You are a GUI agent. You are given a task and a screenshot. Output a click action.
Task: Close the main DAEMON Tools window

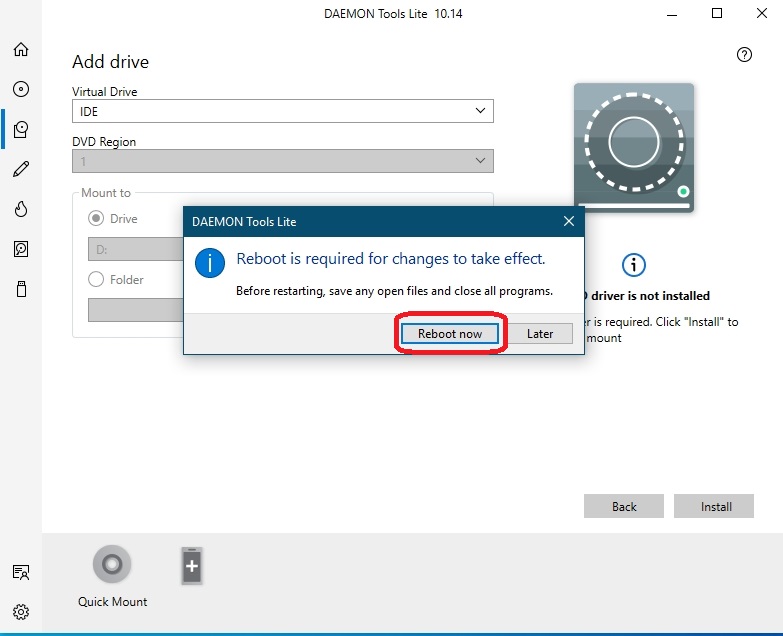[x=762, y=13]
